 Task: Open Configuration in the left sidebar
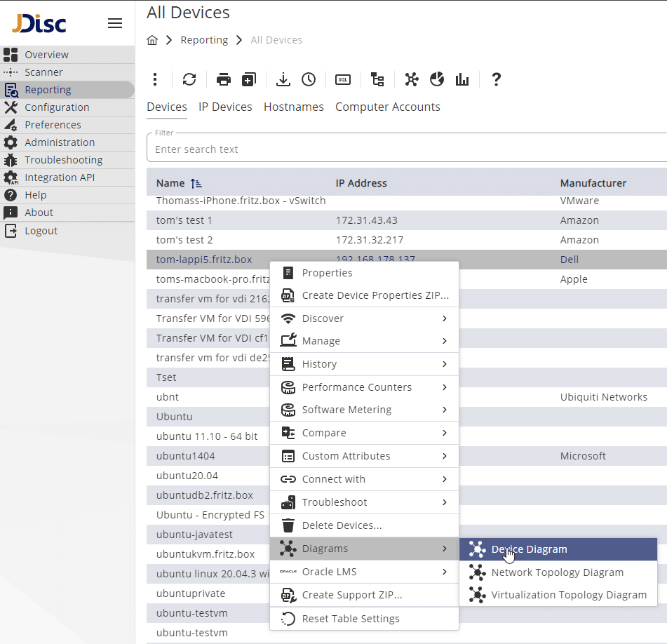coord(57,107)
